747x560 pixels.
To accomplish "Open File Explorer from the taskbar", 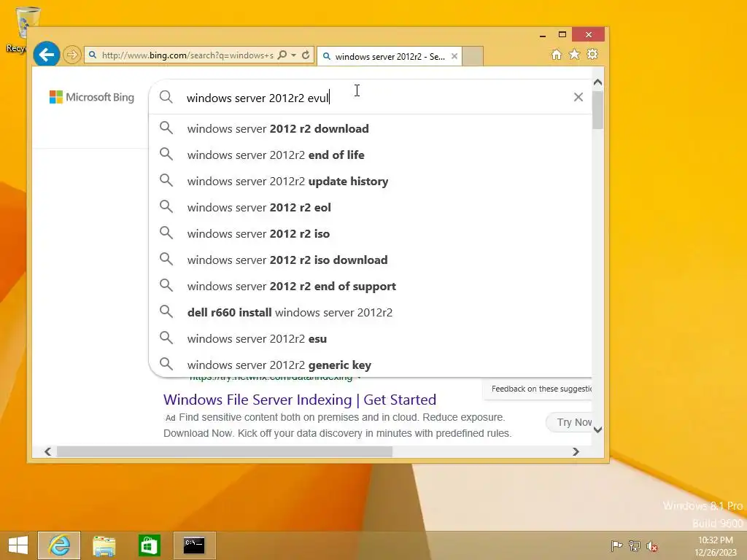I will point(104,545).
